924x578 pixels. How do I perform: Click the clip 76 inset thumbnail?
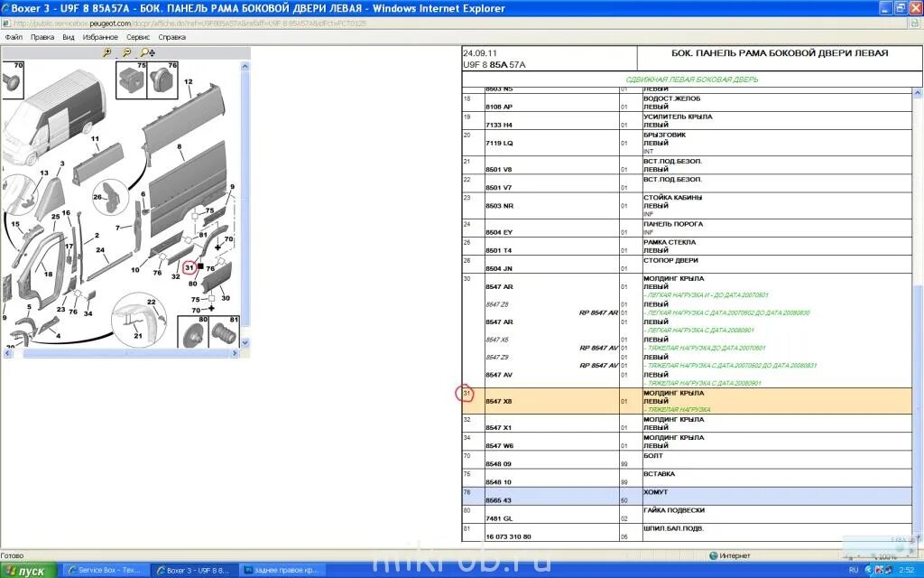tap(162, 79)
